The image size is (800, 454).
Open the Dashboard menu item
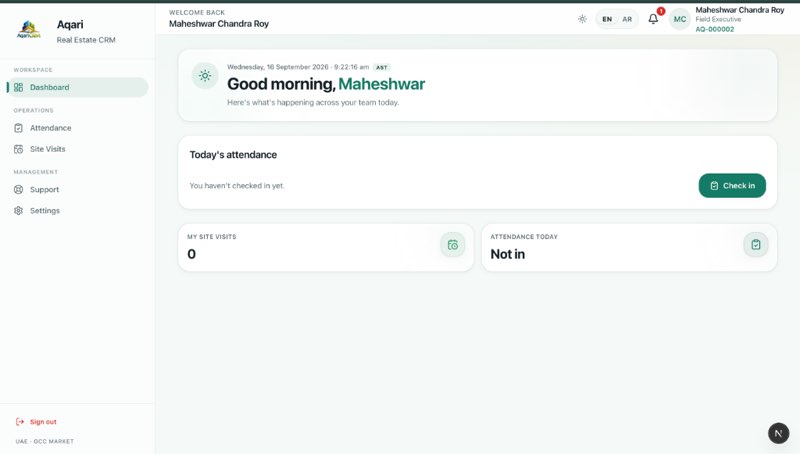coord(78,87)
